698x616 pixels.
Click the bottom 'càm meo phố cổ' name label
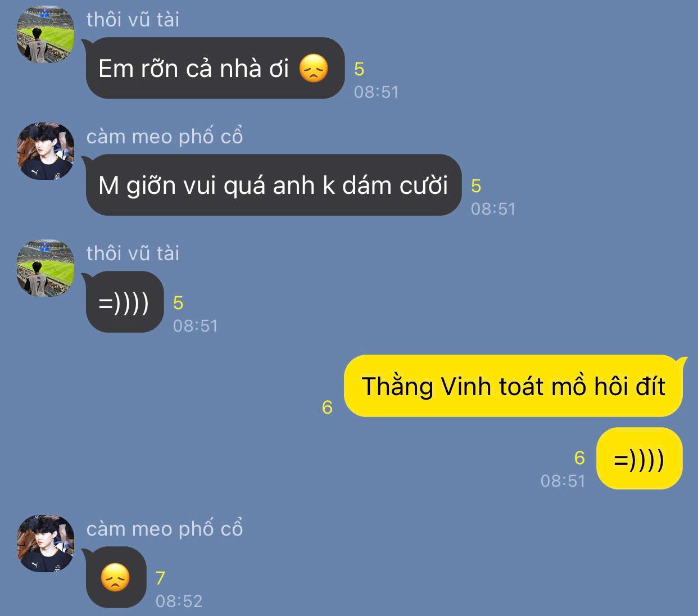pyautogui.click(x=165, y=529)
